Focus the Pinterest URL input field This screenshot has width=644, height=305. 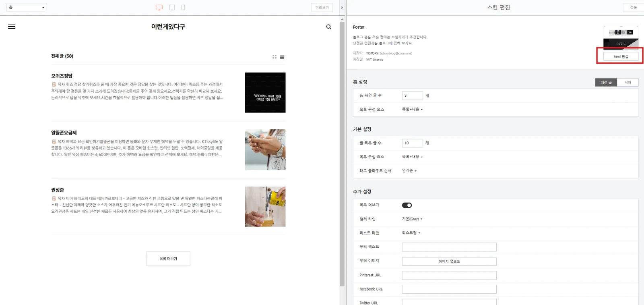449,275
